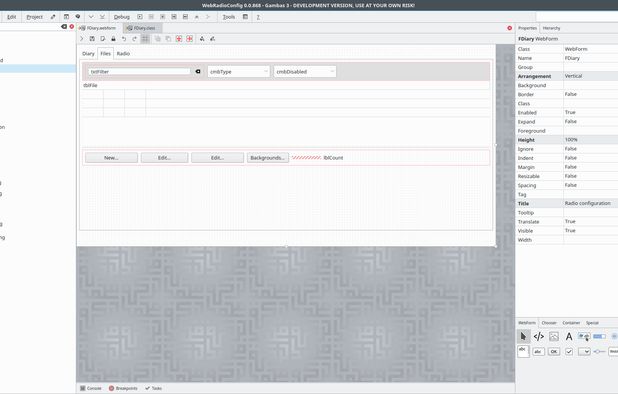This screenshot has height=394, width=618.
Task: Select the Diary tab in the form
Action: [x=88, y=54]
